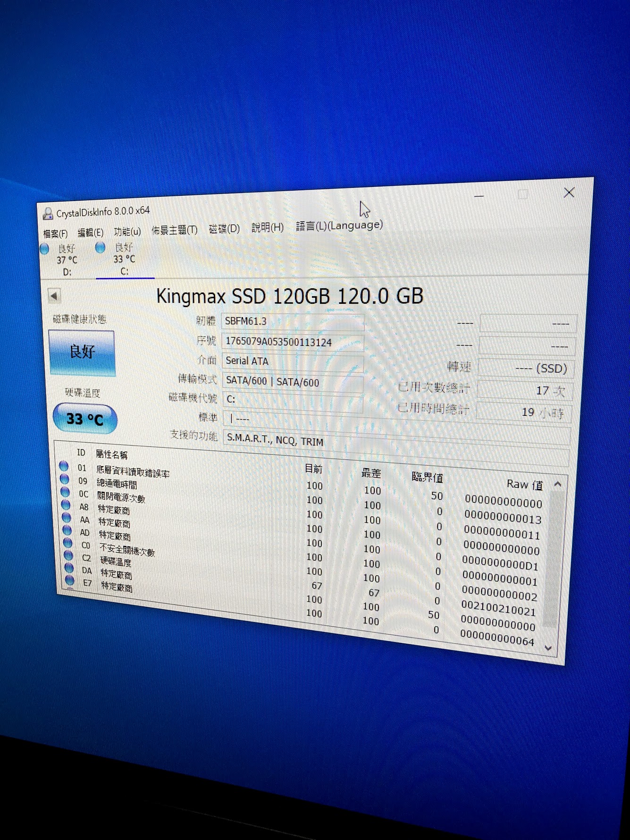Open the 磁碟(D) menu

[224, 229]
